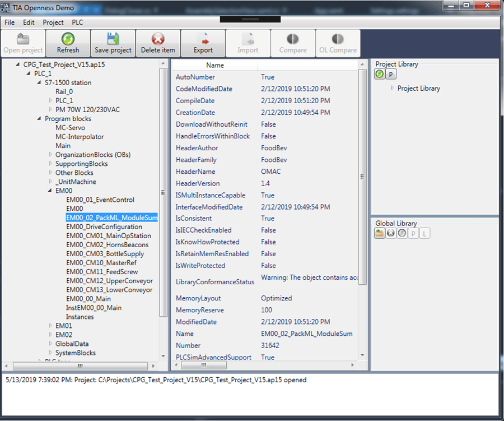Click the project tree vertical scrollbar thumb
This screenshot has height=421, width=504.
click(x=164, y=192)
